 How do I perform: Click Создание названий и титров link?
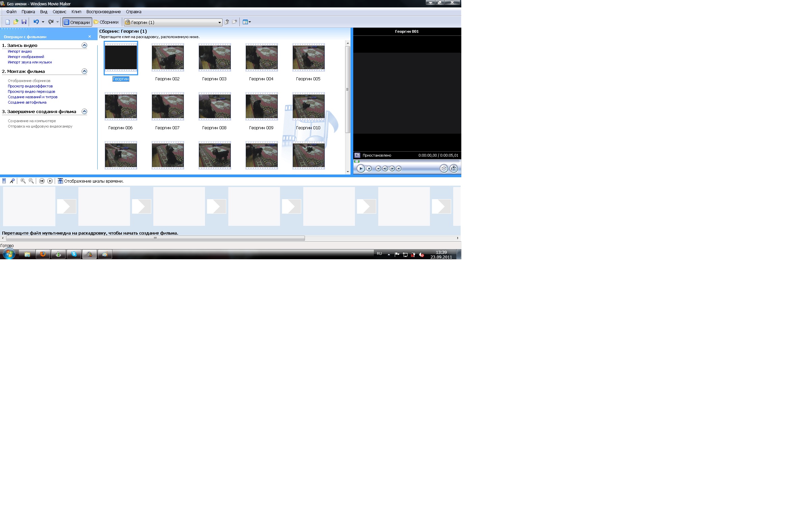point(32,97)
